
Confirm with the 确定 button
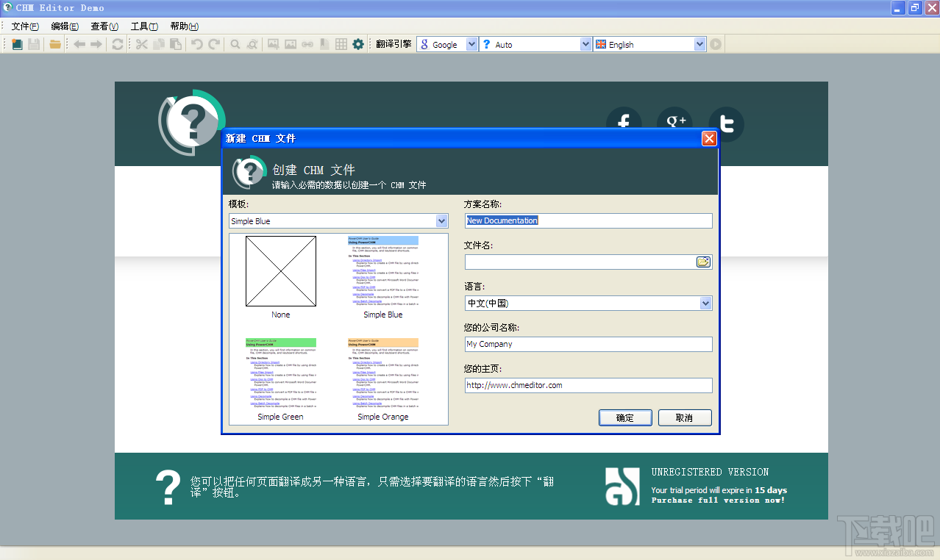point(625,417)
